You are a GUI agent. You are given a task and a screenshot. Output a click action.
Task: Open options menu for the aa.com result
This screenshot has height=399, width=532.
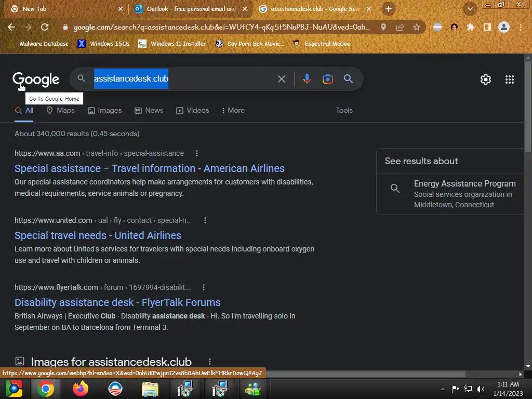[x=197, y=153]
